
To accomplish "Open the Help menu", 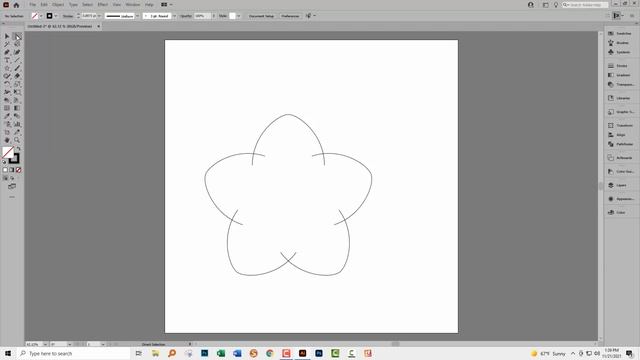I will [x=149, y=4].
